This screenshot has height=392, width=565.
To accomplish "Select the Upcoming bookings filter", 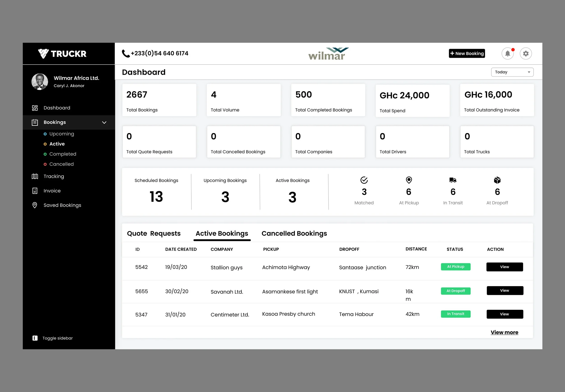I will 61,134.
